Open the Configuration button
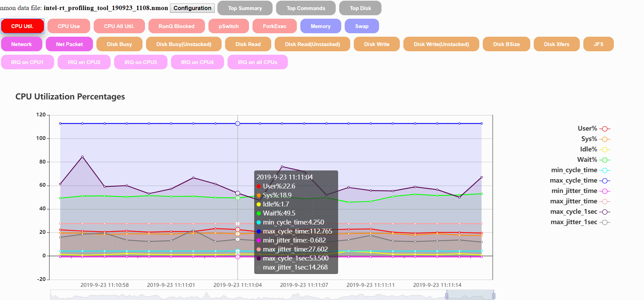 (x=192, y=8)
